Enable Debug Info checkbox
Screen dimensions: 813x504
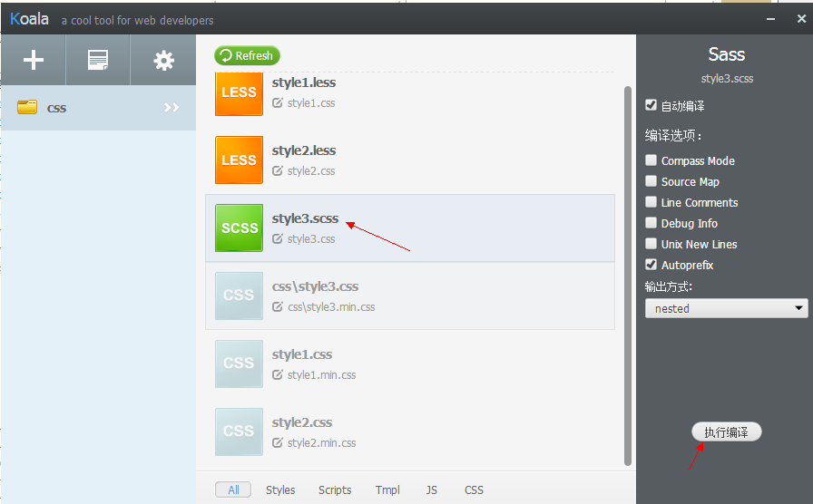(x=651, y=223)
